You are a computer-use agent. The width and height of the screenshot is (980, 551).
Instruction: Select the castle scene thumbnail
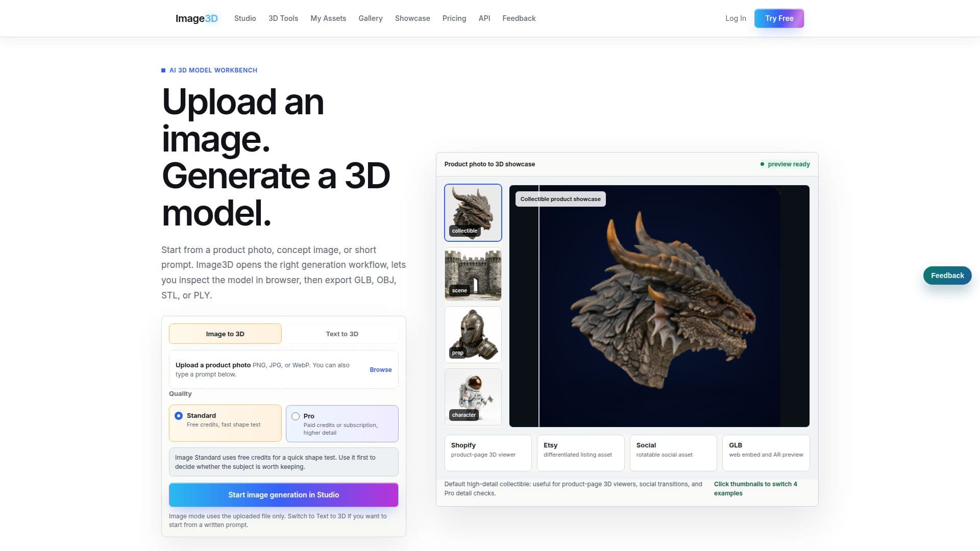(473, 274)
